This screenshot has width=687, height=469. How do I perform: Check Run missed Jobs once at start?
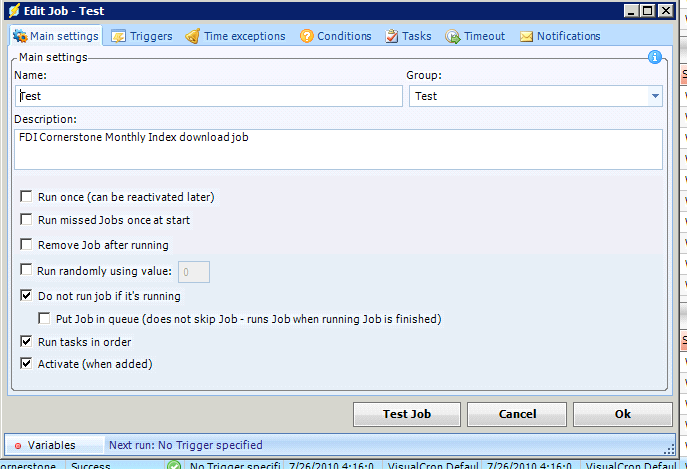click(x=26, y=219)
